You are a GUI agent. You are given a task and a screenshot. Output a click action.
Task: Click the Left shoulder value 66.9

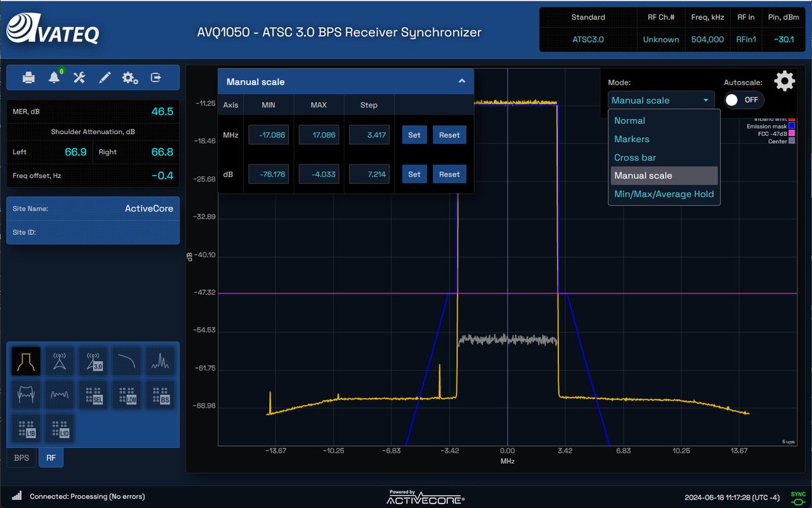click(x=76, y=152)
